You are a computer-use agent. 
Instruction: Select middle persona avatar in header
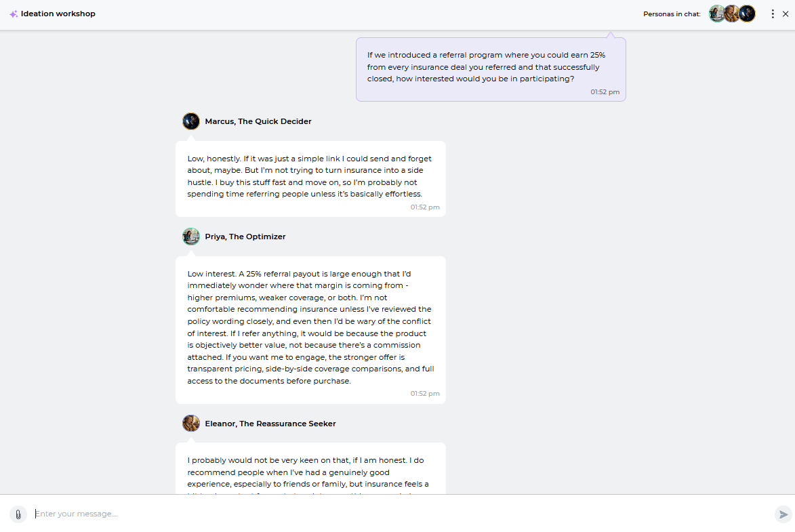731,14
